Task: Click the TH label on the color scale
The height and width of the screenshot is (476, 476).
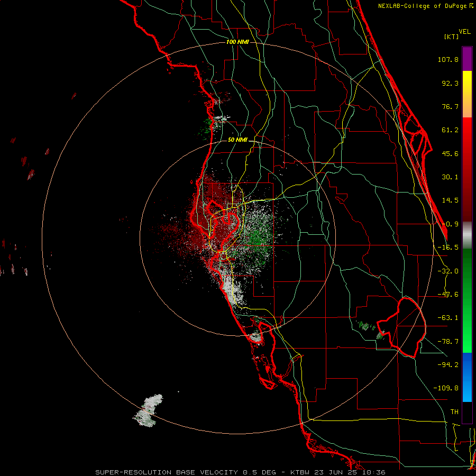Action: point(454,411)
